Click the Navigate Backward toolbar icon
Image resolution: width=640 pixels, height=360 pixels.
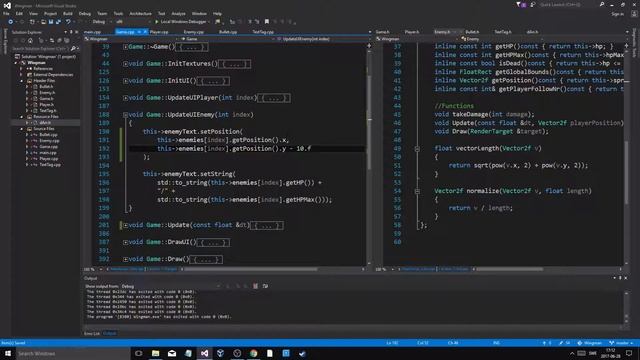[x=11, y=22]
